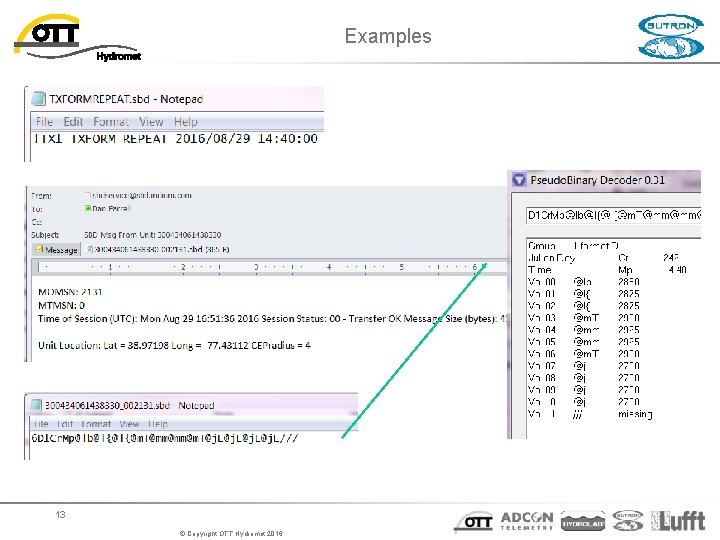Open Format menu in TXFORMREPEAT.sbd Notepad
The height and width of the screenshot is (540, 720).
click(x=111, y=122)
